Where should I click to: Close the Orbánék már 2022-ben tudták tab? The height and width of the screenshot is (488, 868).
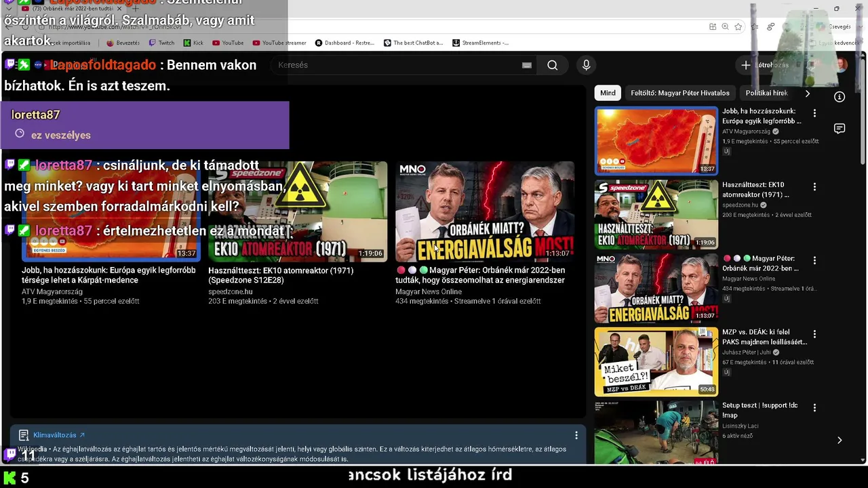(120, 9)
